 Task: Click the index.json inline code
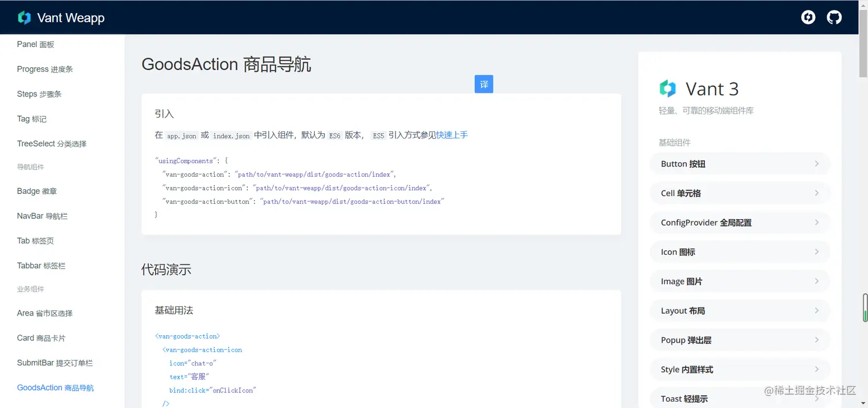click(231, 136)
